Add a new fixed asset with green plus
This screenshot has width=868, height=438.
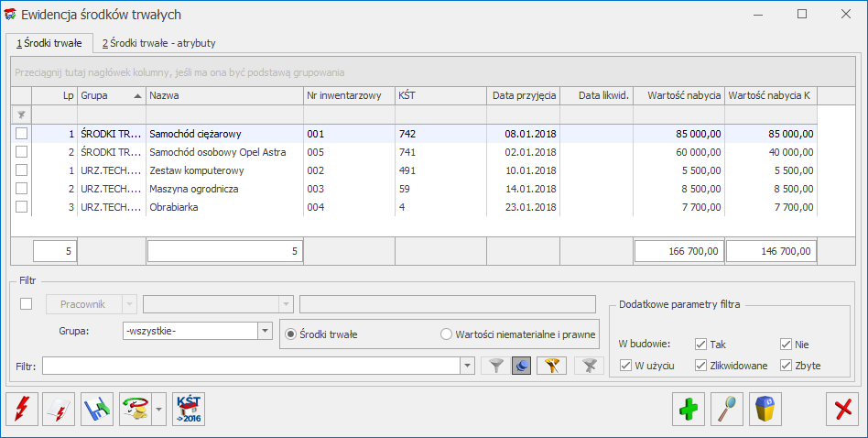(x=689, y=410)
